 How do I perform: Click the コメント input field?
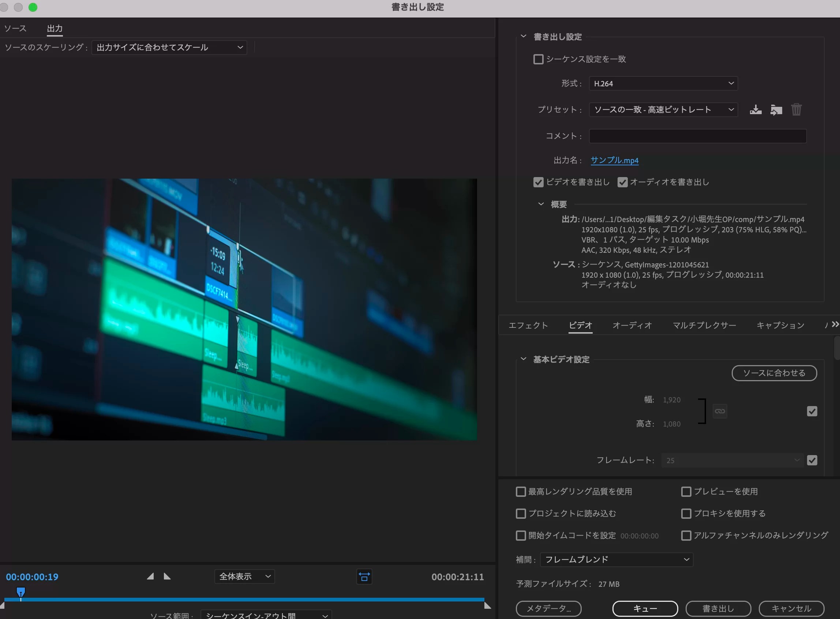click(697, 136)
